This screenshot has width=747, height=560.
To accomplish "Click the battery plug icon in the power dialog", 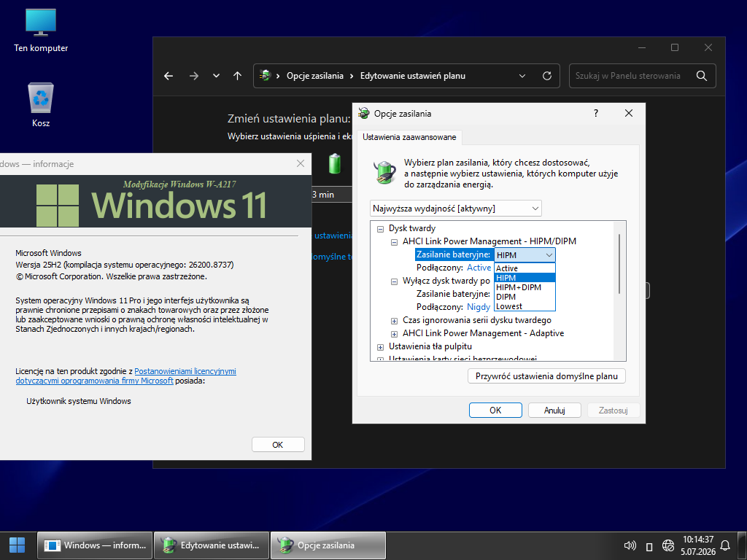I will point(384,172).
